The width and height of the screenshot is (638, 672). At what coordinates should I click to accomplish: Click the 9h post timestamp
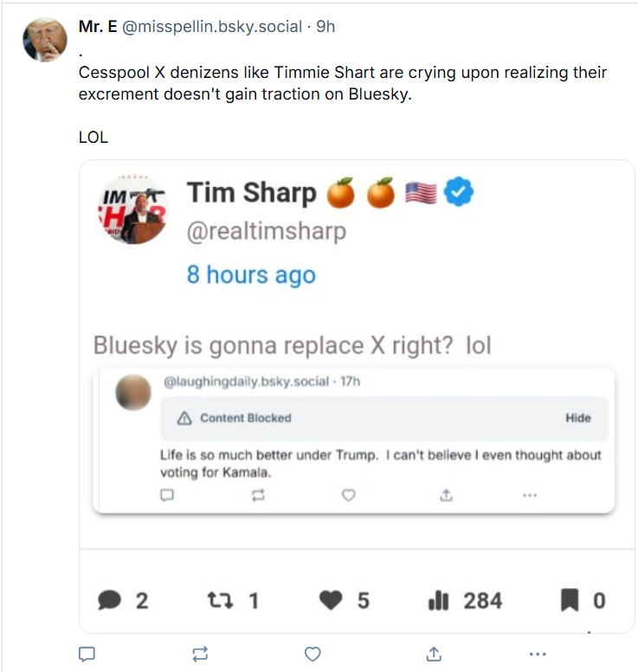coord(325,27)
